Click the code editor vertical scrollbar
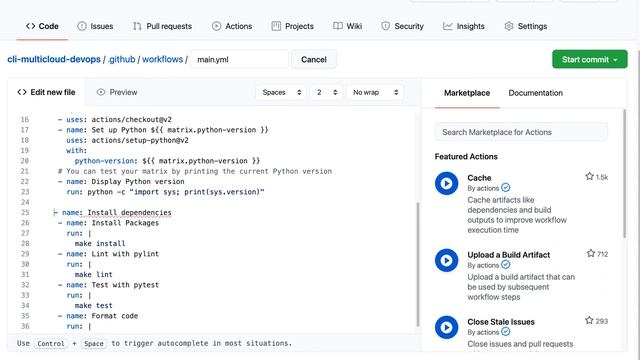Screen dimensions: 640x360 418,264
